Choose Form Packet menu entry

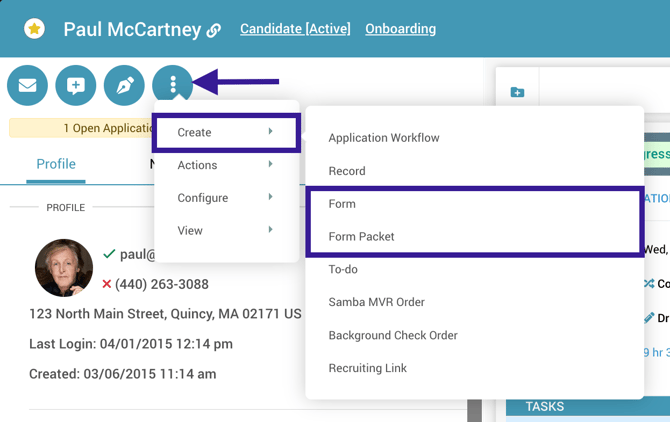click(361, 237)
